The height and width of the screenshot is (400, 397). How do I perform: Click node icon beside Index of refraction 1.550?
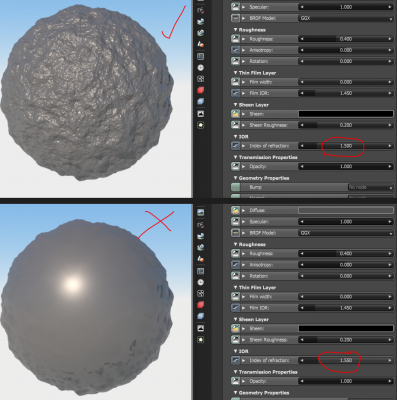coord(235,360)
